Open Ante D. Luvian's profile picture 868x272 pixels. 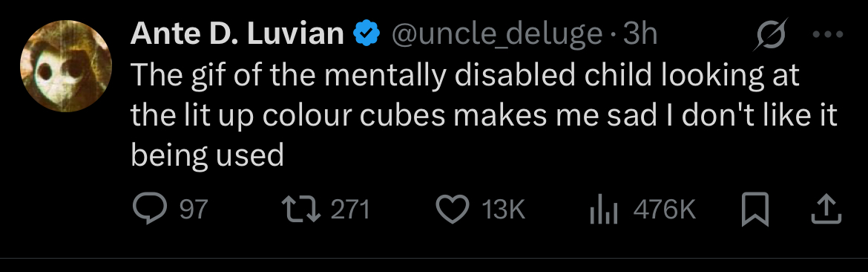tap(65, 67)
